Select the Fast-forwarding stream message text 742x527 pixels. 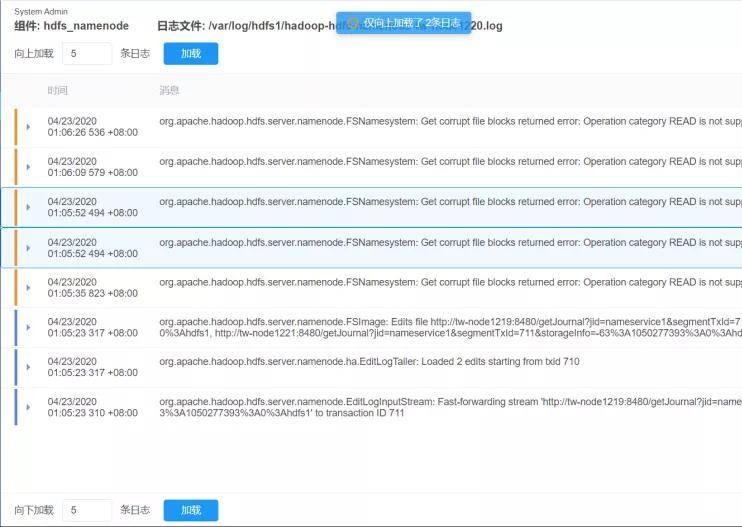coord(450,401)
